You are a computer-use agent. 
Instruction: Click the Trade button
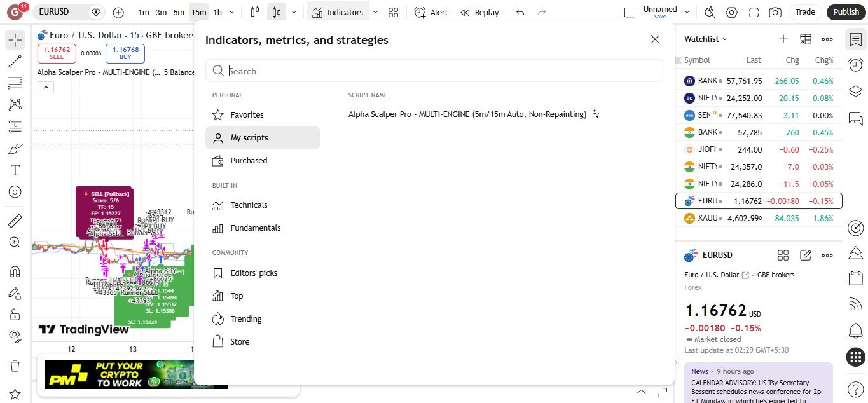coord(805,12)
